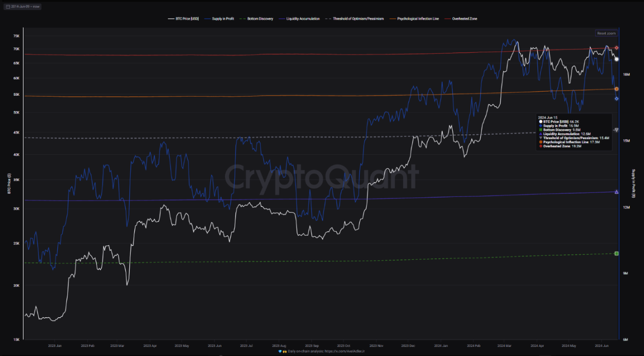Select the red Overheated Zone diamond marker
The height and width of the screenshot is (356, 644).
click(616, 48)
